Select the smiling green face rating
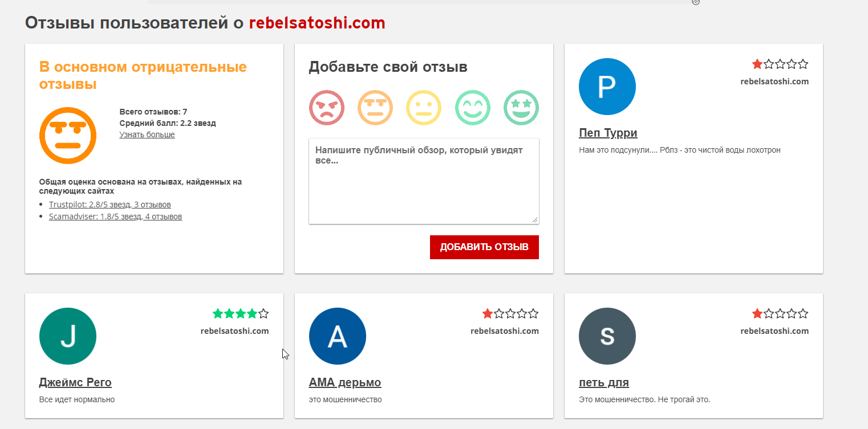The image size is (868, 429). pyautogui.click(x=473, y=108)
